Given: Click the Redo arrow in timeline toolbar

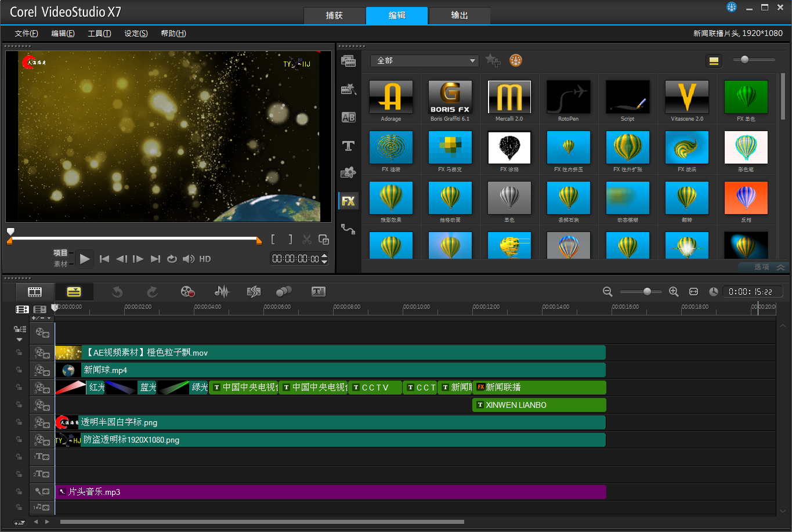Looking at the screenshot, I should (152, 292).
